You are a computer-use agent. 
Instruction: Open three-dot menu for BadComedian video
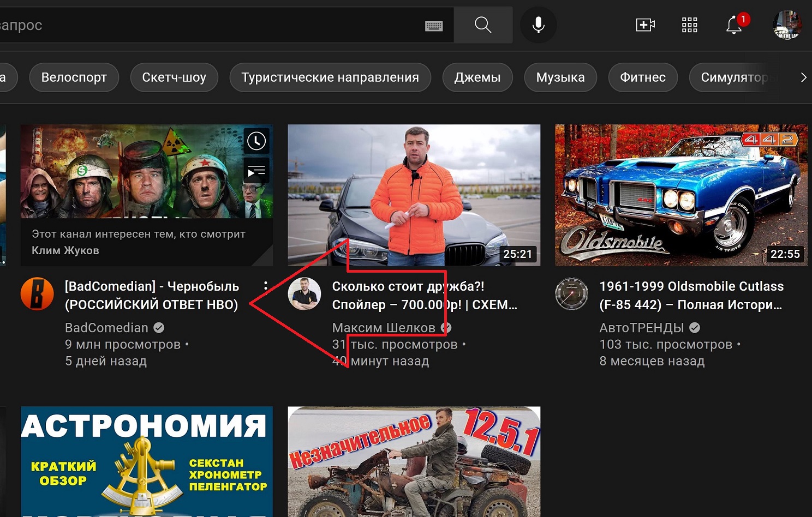tap(265, 286)
